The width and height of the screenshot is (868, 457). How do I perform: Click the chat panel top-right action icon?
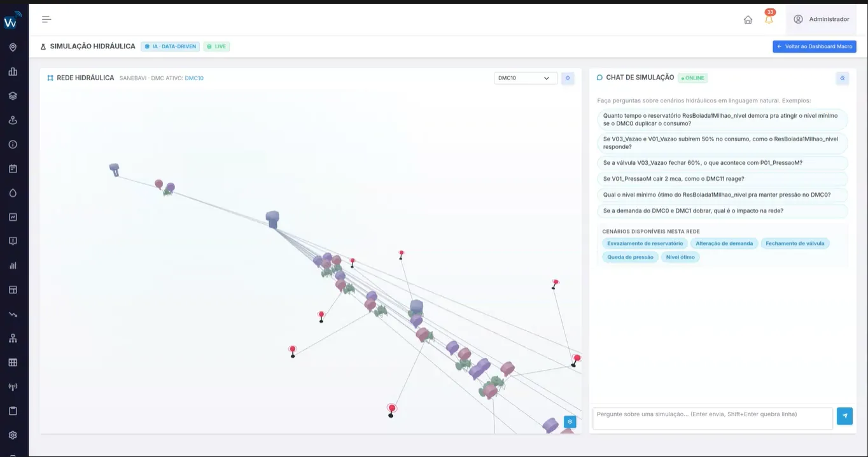click(x=842, y=78)
